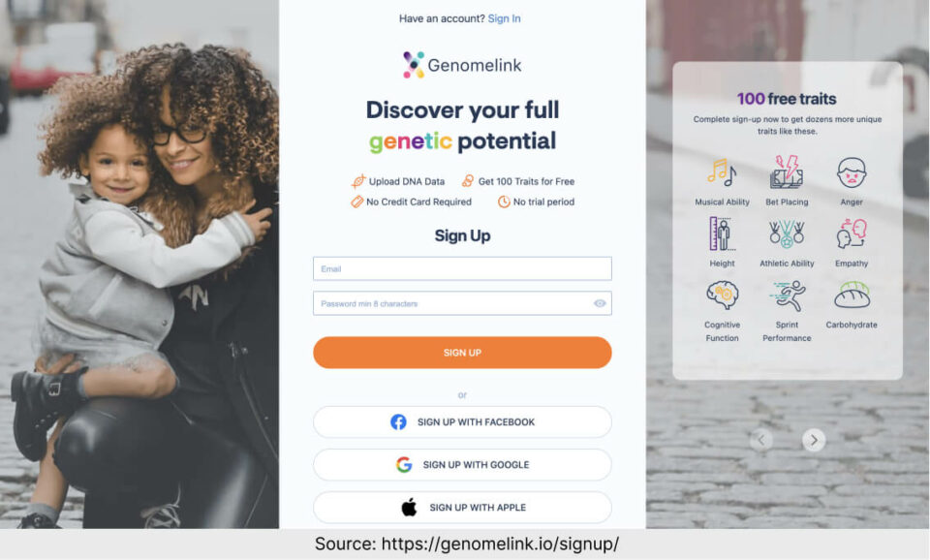
Task: Focus the Password input field
Action: [x=462, y=303]
